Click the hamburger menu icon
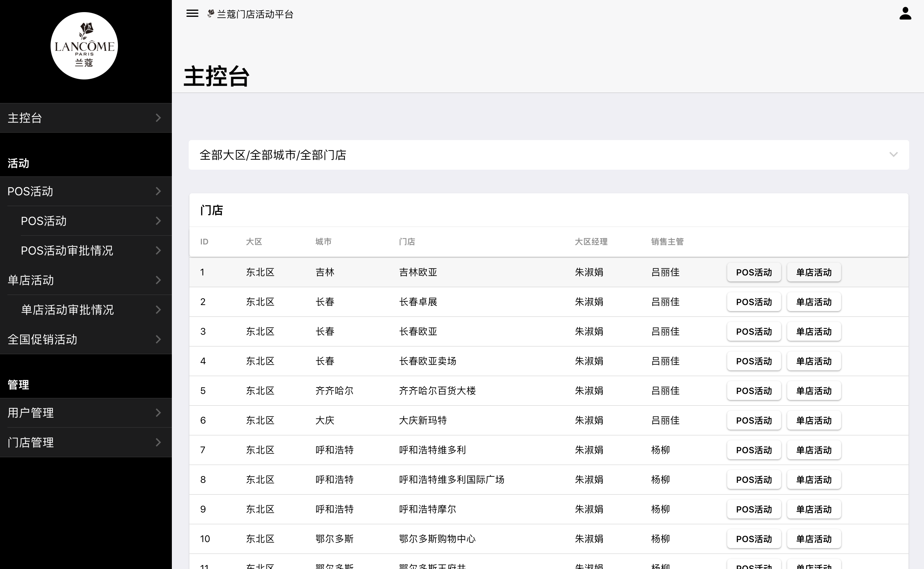Screen dimensions: 924x569 [192, 13]
